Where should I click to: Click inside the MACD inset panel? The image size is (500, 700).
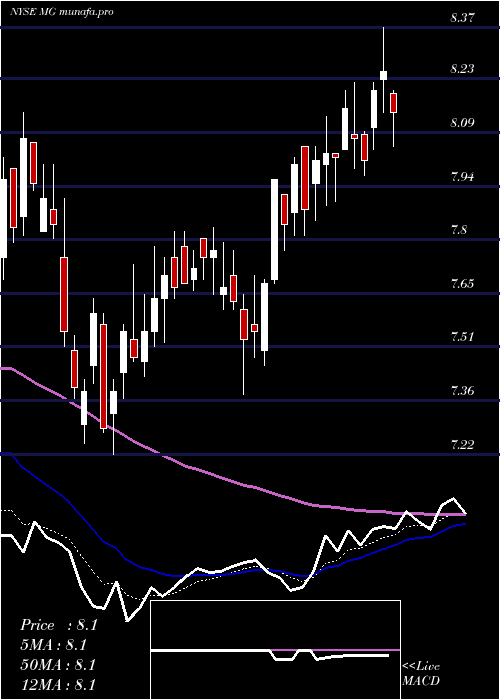pyautogui.click(x=275, y=650)
